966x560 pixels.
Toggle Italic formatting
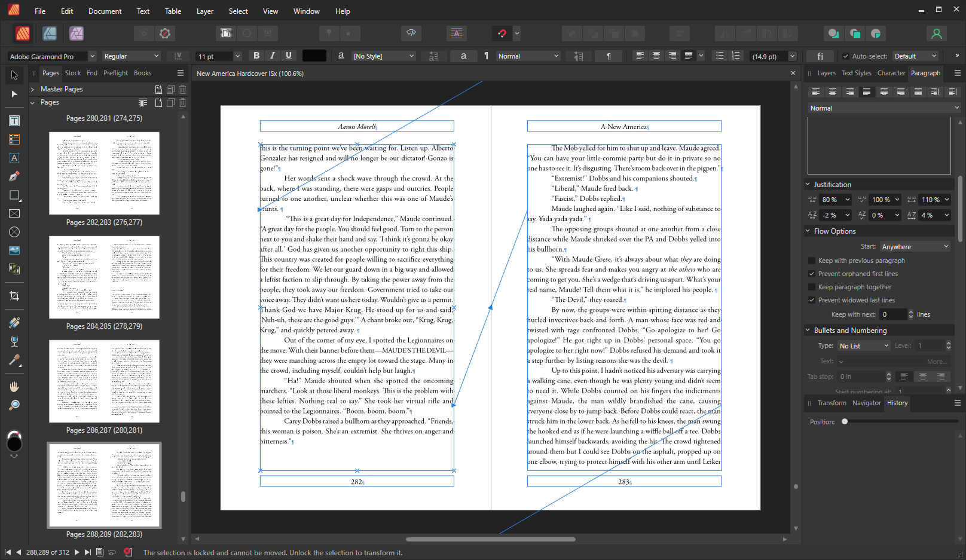point(273,56)
